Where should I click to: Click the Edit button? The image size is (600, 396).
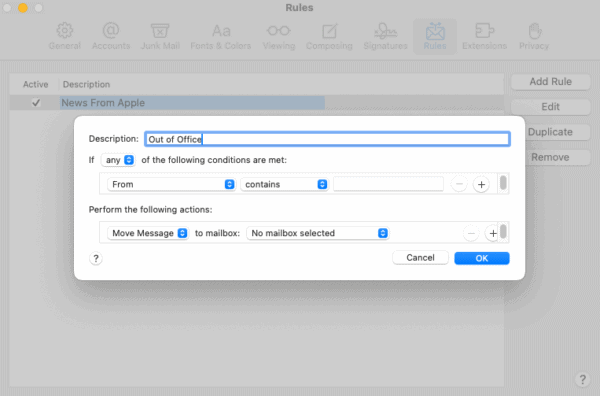[551, 107]
